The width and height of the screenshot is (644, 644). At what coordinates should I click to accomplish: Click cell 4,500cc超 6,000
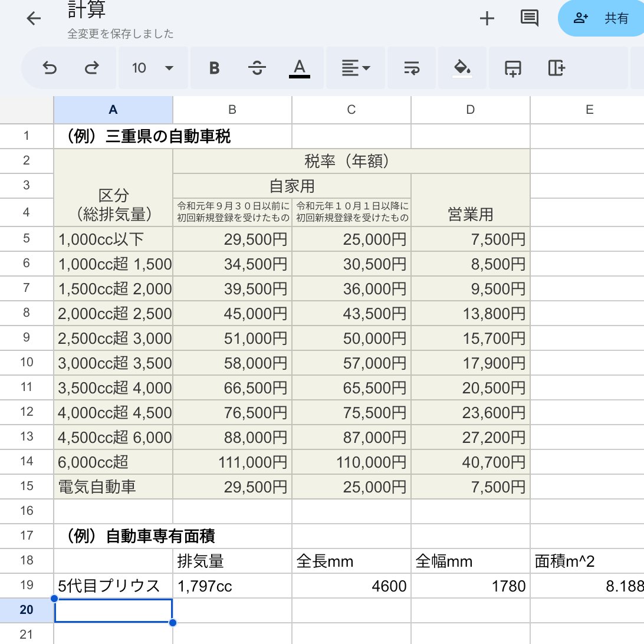coord(113,438)
